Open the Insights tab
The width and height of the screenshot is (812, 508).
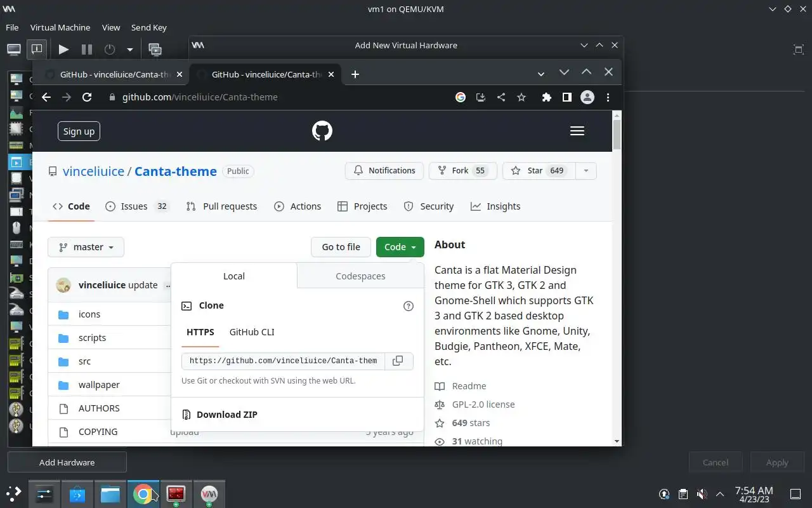click(x=495, y=206)
